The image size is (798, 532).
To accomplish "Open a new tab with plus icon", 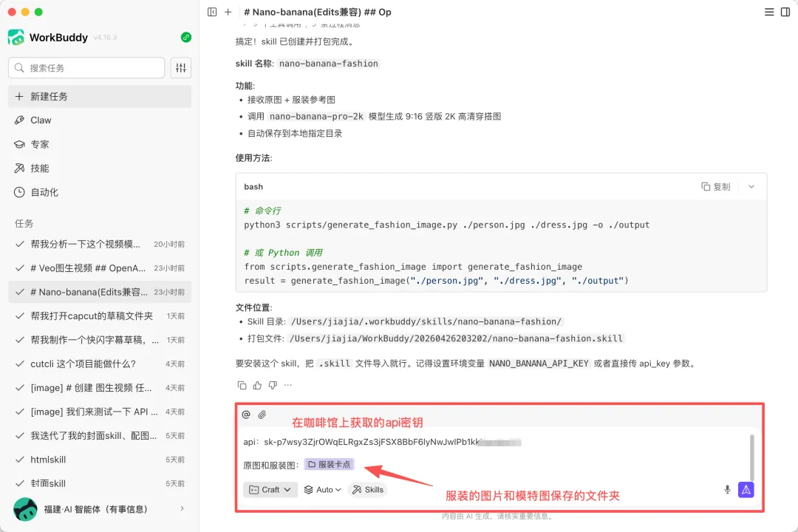I will coord(228,12).
